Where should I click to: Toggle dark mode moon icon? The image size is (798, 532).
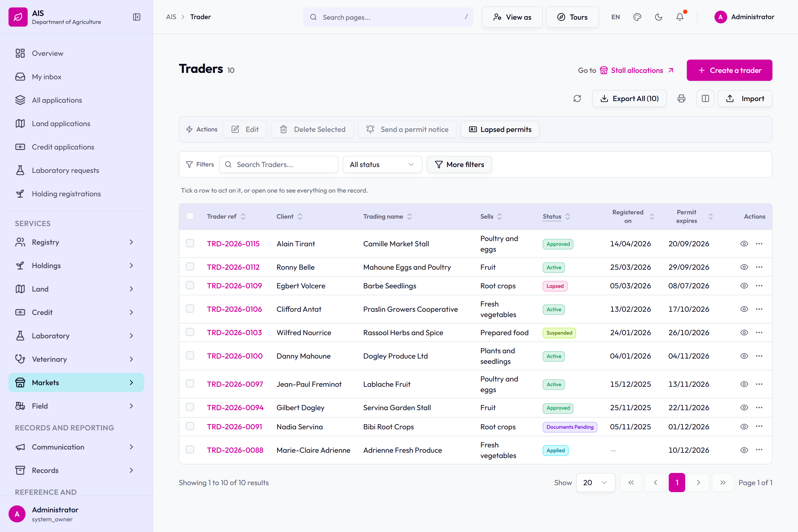[659, 17]
